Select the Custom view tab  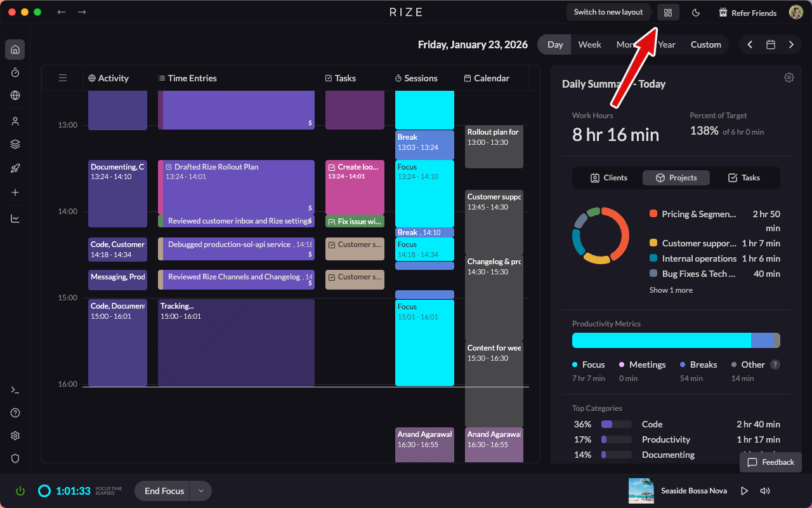(x=705, y=44)
